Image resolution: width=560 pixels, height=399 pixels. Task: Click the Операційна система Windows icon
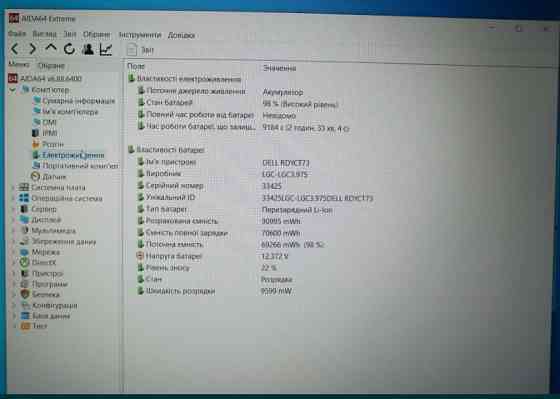(x=24, y=198)
